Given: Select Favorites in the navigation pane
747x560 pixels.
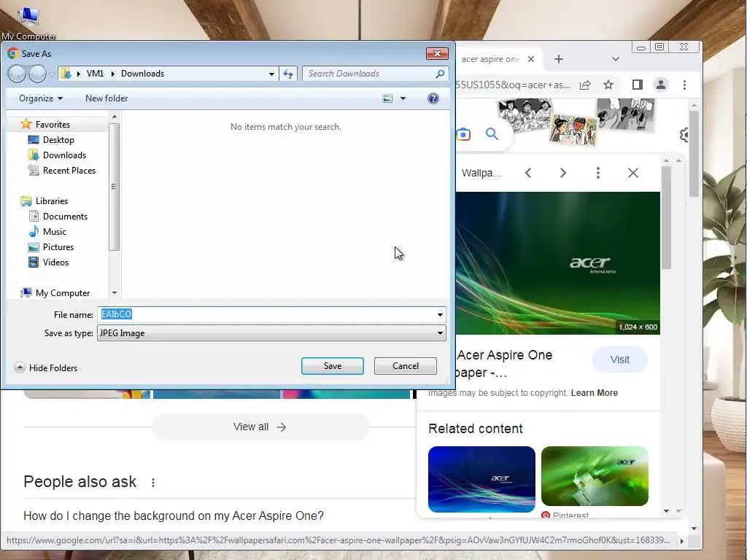Looking at the screenshot, I should click(53, 124).
